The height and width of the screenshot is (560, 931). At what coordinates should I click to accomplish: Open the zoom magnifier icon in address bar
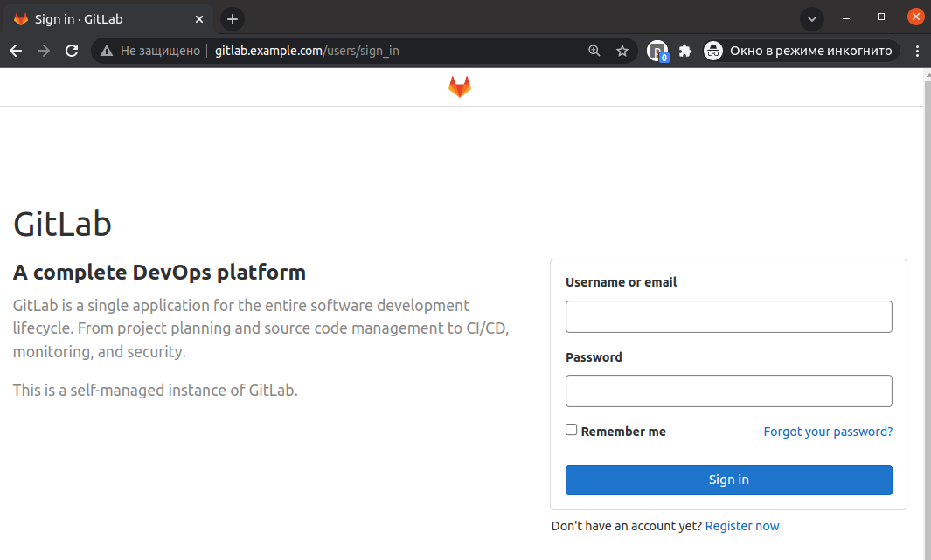point(594,51)
